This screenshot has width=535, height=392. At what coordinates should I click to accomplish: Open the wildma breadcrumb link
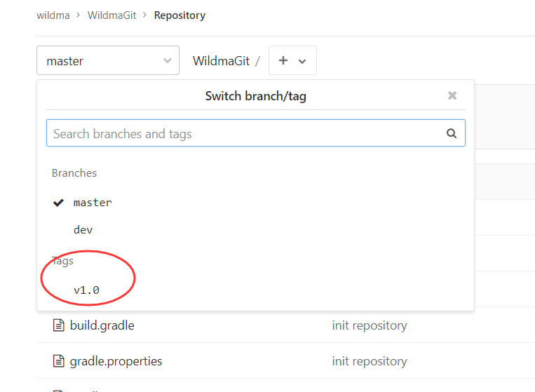tap(53, 15)
